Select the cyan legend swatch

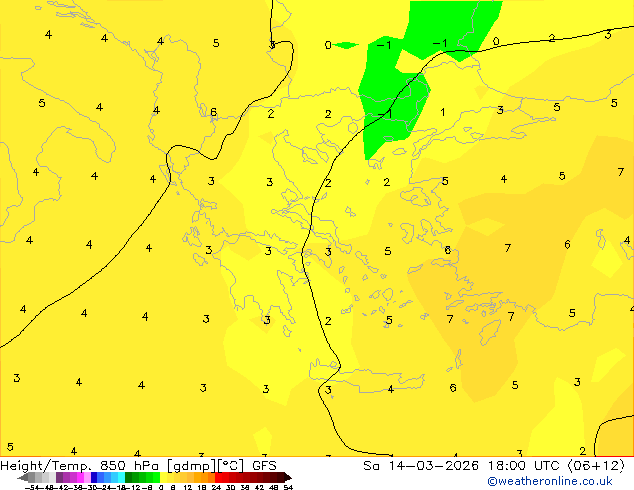click(121, 477)
